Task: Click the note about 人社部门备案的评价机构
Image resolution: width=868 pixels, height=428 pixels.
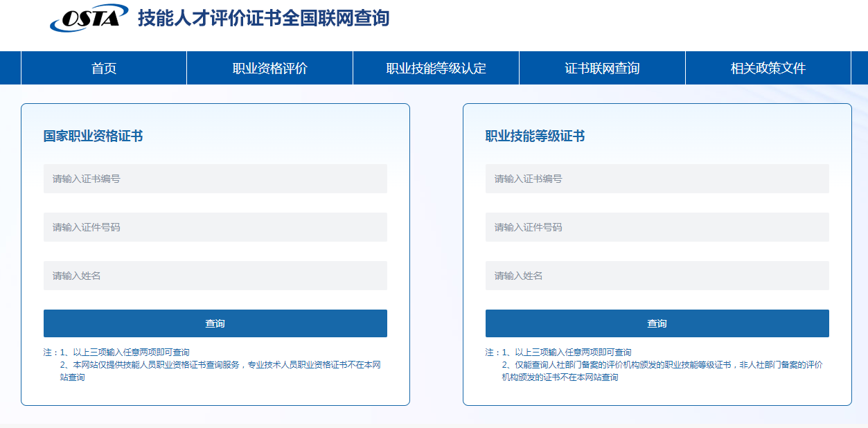Action: pyautogui.click(x=662, y=365)
